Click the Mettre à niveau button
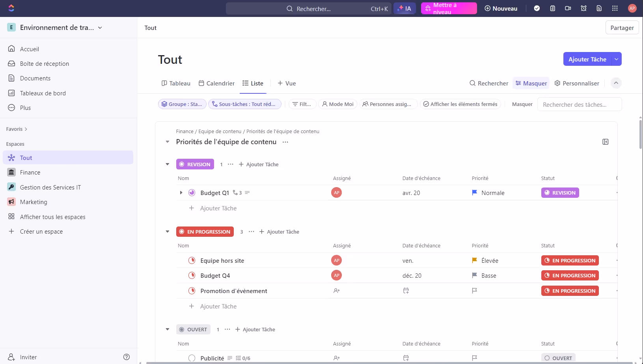Image resolution: width=643 pixels, height=364 pixels. [x=449, y=8]
